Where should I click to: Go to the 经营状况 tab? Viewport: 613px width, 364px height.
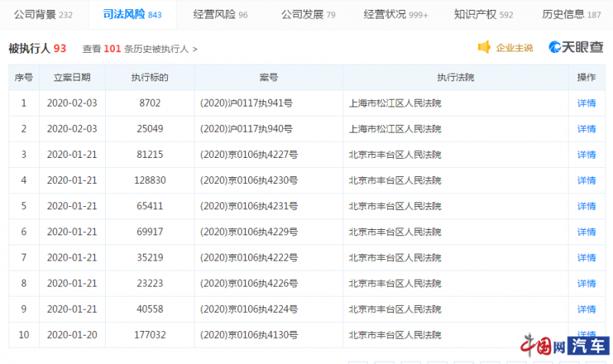pyautogui.click(x=395, y=14)
